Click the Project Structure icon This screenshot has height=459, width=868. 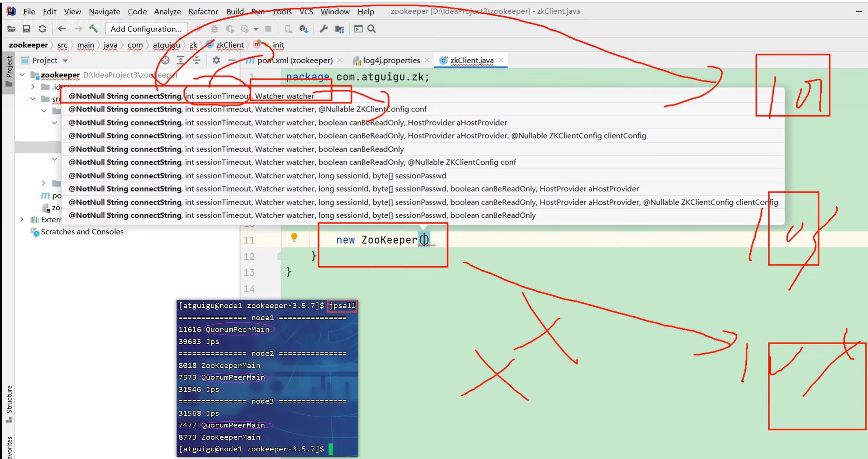(339, 29)
